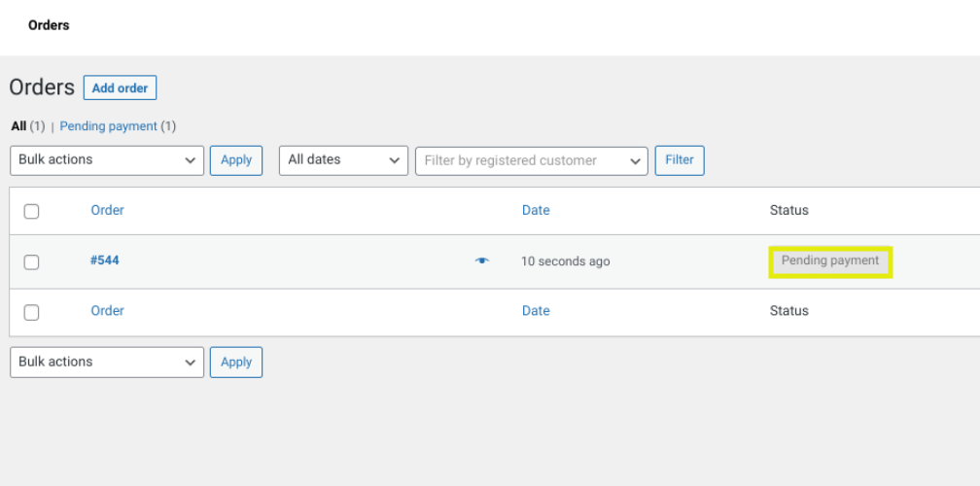Open the All dates dropdown

click(x=344, y=160)
